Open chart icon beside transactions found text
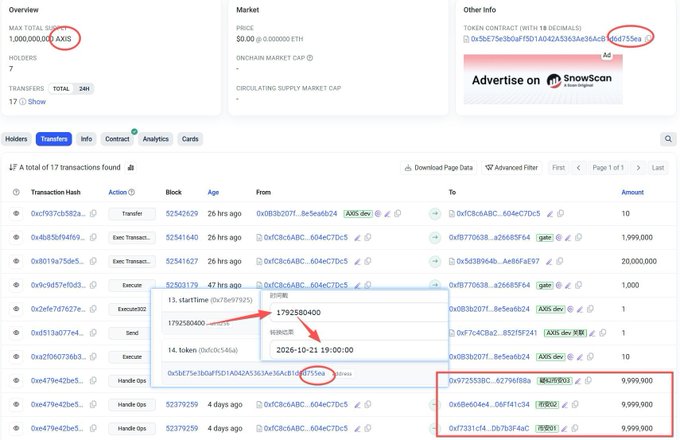Image resolution: width=680 pixels, height=440 pixels. [x=131, y=167]
